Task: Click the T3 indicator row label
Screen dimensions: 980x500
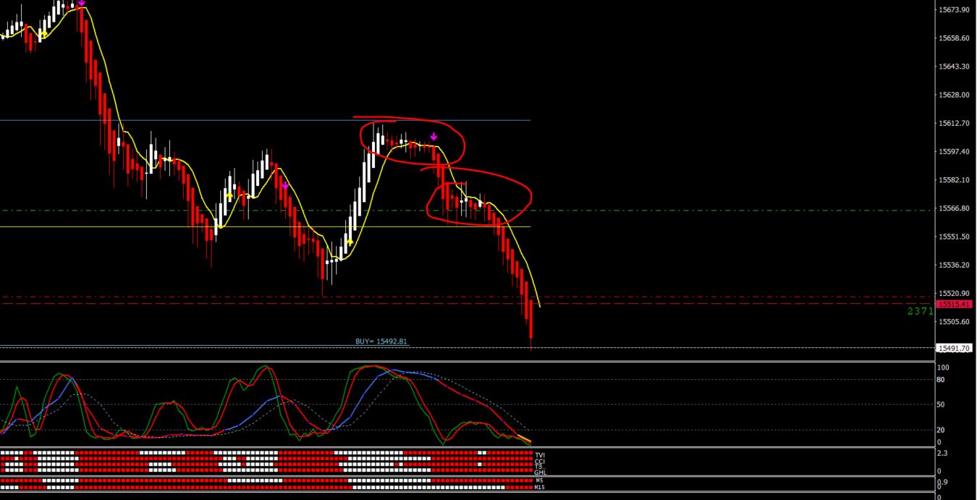Action: [538, 467]
